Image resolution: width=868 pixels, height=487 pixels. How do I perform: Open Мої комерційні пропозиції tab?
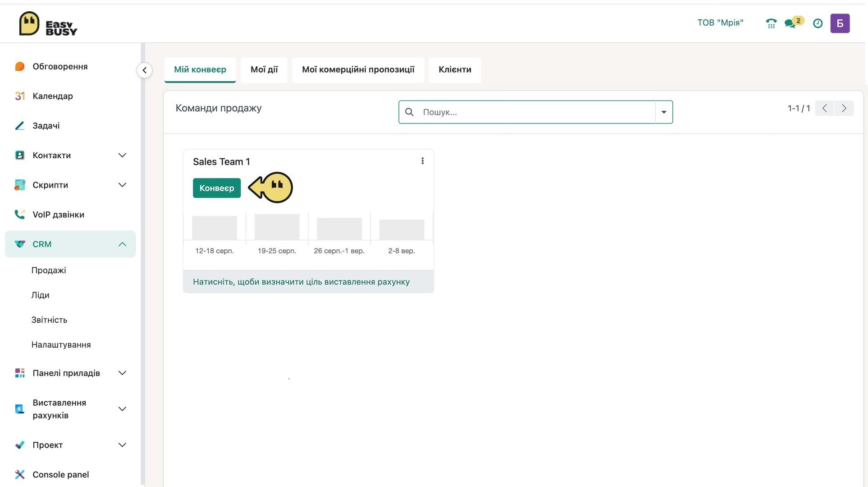[358, 70]
